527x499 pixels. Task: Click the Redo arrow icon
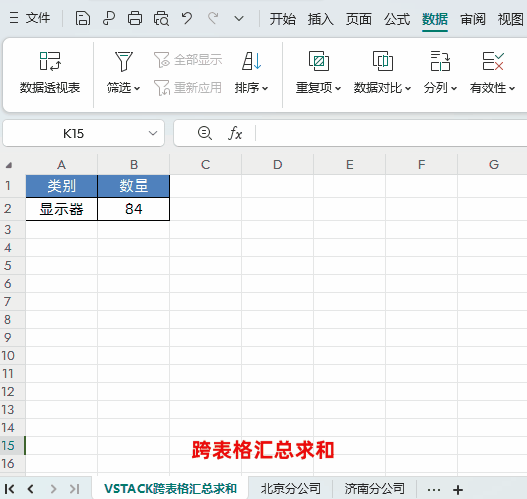click(213, 18)
